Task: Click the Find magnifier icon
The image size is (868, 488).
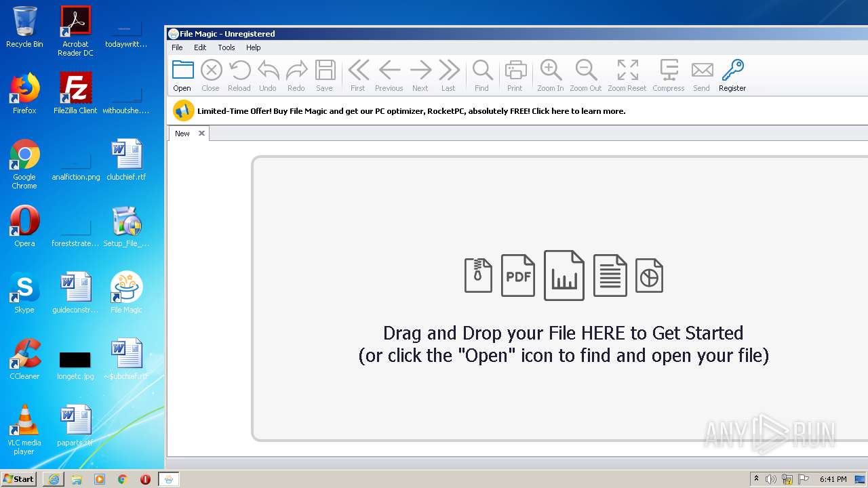Action: coord(482,70)
